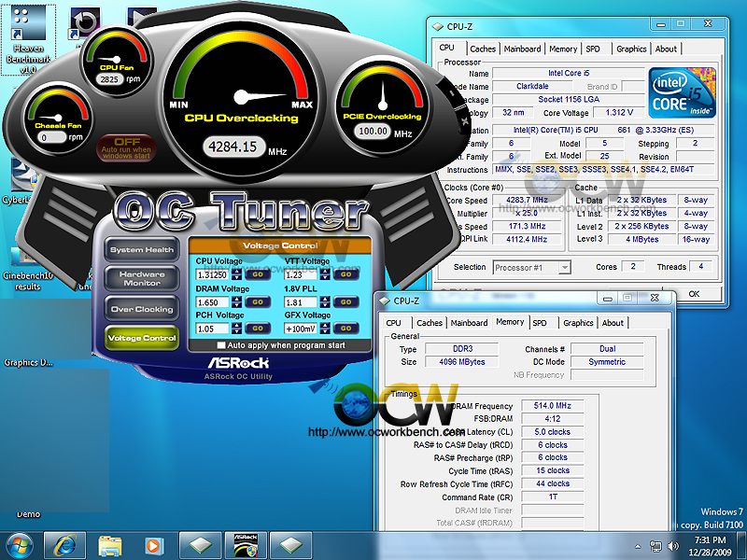Adjust VTT Voltage stepper arrows
The image size is (747, 560).
325,274
